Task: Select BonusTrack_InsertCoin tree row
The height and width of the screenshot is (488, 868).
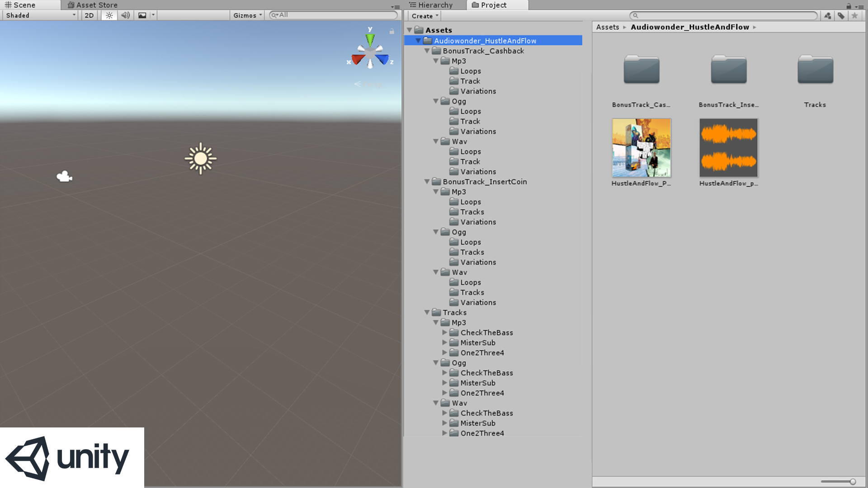Action: [x=493, y=182]
